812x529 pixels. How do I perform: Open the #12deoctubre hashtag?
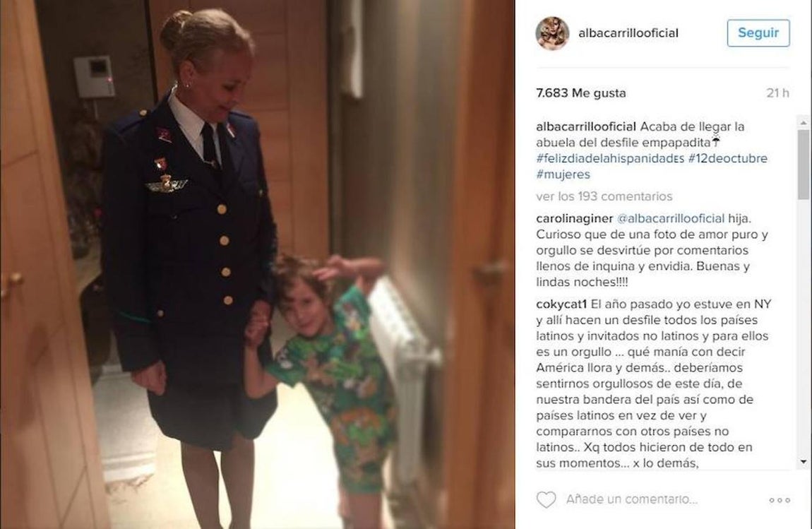pyautogui.click(x=727, y=158)
